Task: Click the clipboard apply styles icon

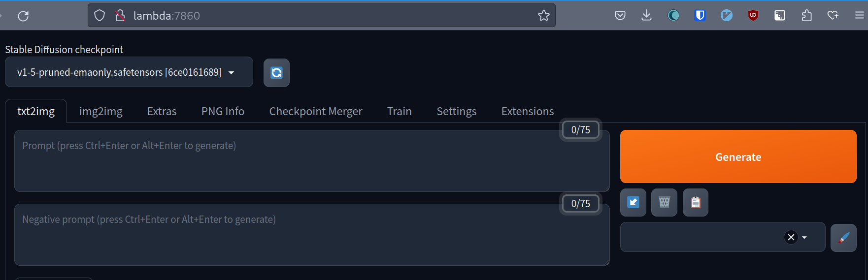Action: 696,202
